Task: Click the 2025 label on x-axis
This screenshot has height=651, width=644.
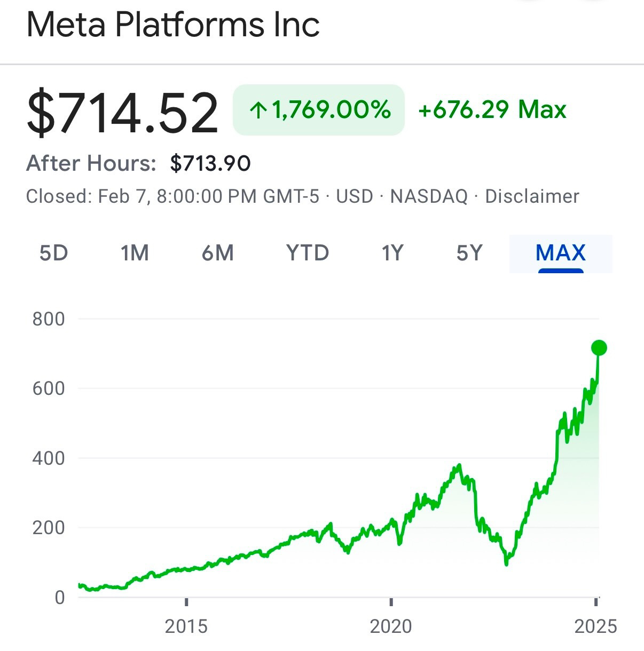Action: pos(595,626)
